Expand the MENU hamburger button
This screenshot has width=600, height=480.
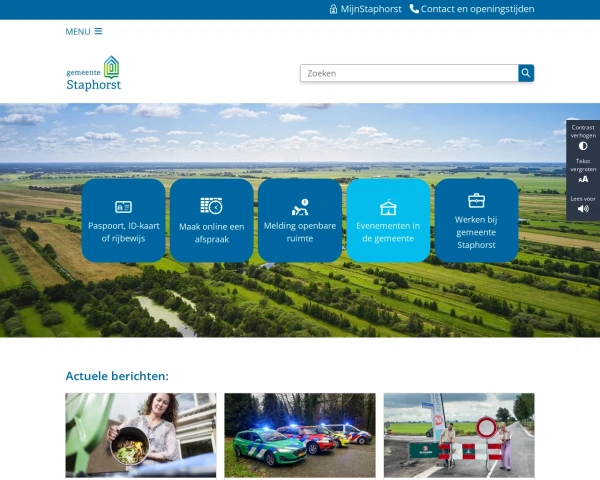[84, 31]
